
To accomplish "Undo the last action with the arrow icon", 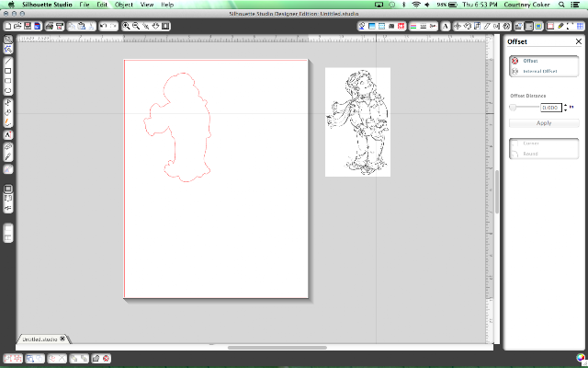I will point(104,26).
